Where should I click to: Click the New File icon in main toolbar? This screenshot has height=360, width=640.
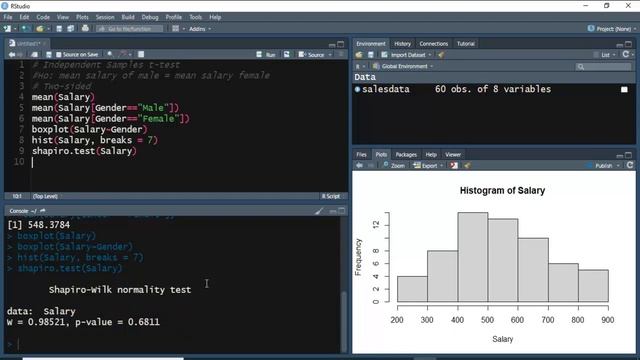pos(7,29)
